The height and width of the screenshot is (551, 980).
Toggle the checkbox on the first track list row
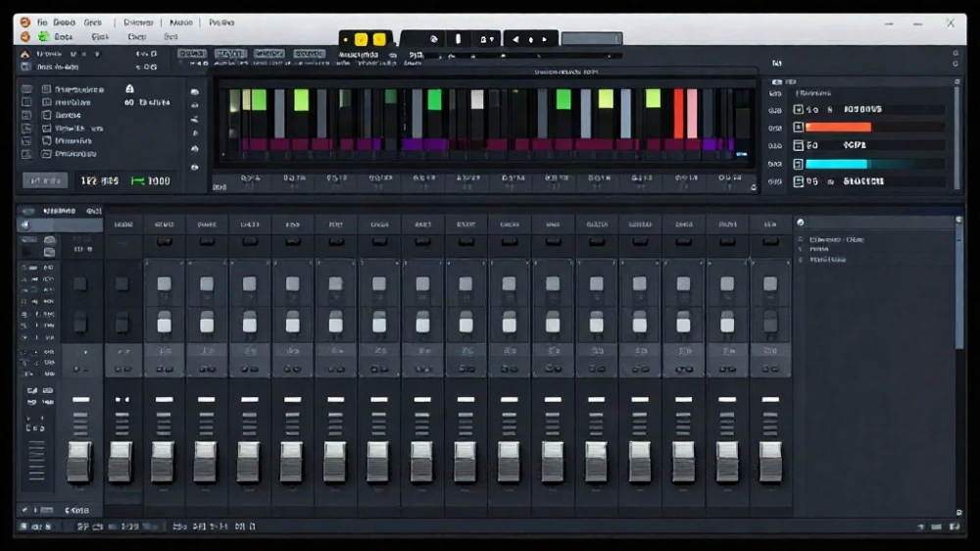point(46,89)
